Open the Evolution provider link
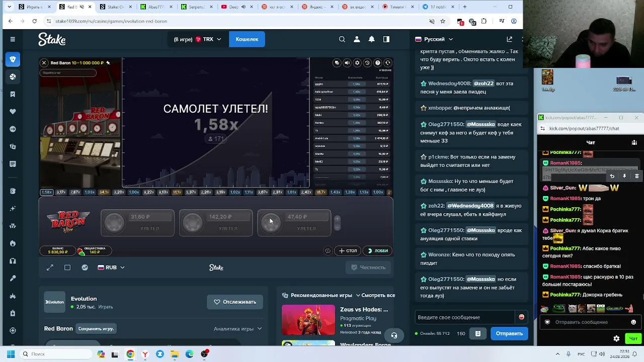 [x=84, y=299]
